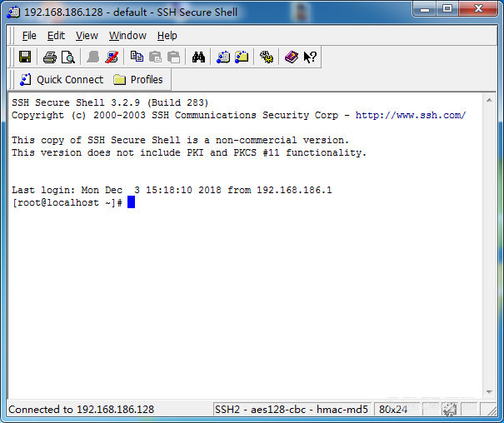Image resolution: width=504 pixels, height=423 pixels.
Task: Open the Window menu
Action: point(127,36)
